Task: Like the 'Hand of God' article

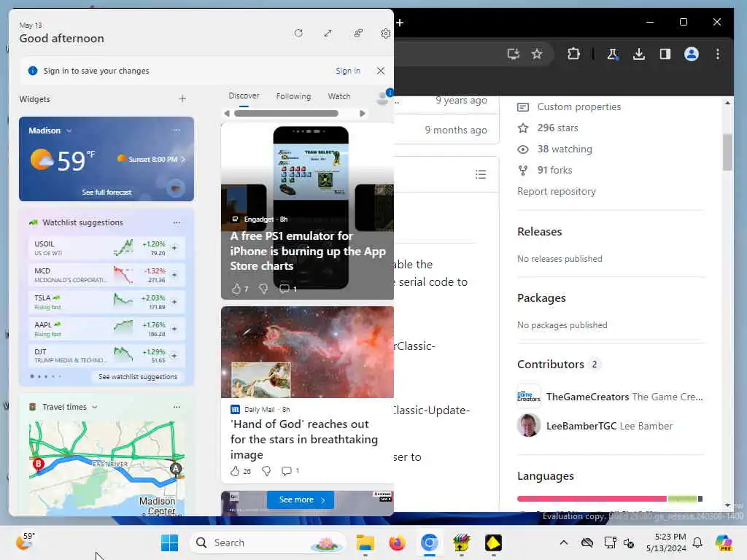Action: 235,472
